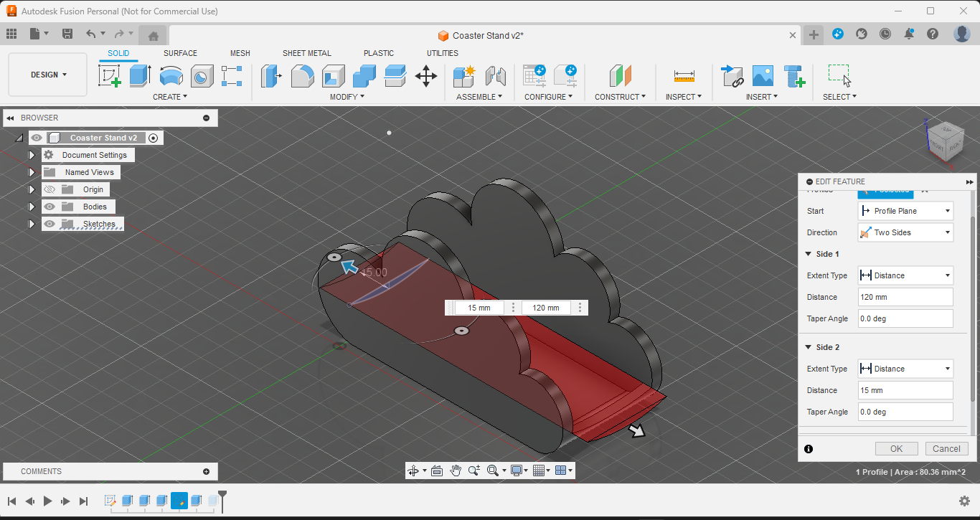Click the Joint tool icon
The image size is (980, 520).
coord(495,75)
